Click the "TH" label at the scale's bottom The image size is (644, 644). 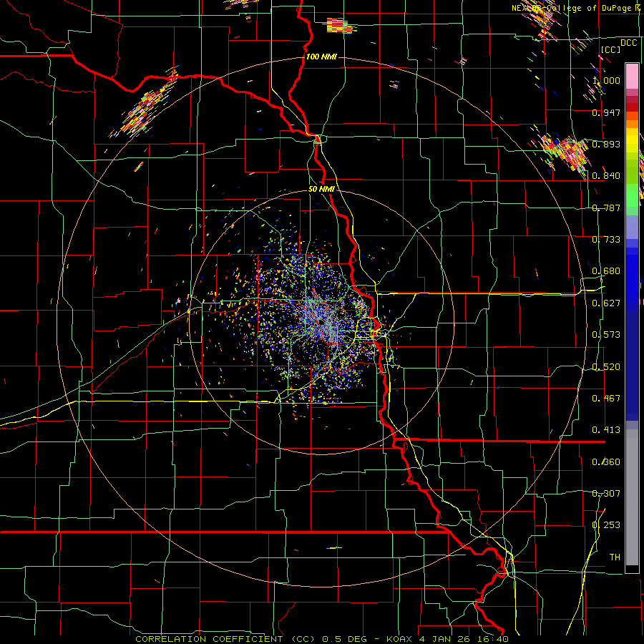615,557
